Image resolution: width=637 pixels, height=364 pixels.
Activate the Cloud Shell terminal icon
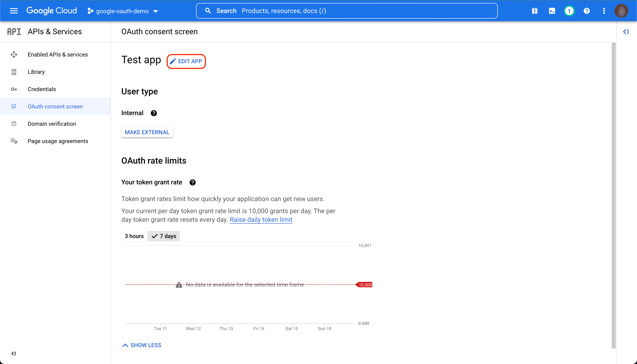[552, 11]
